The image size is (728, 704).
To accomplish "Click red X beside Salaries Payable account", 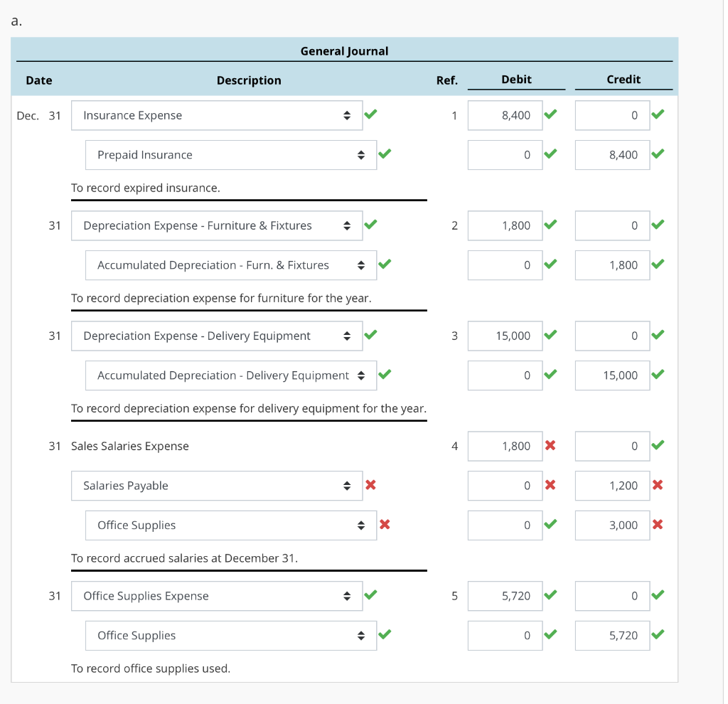I will (x=370, y=485).
